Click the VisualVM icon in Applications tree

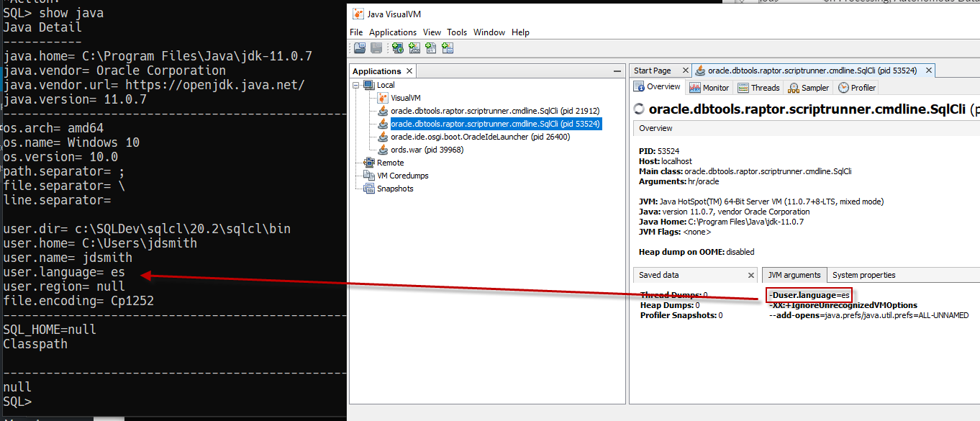point(383,98)
